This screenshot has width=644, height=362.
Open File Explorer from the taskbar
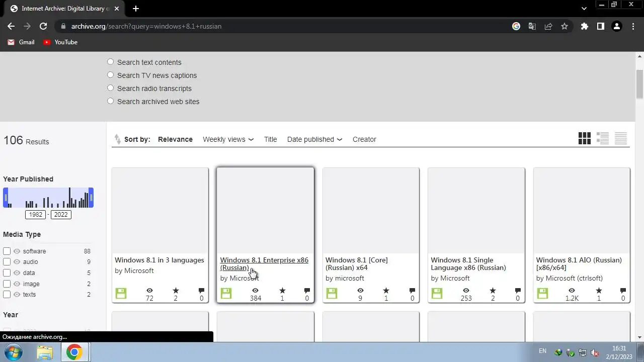[45, 352]
